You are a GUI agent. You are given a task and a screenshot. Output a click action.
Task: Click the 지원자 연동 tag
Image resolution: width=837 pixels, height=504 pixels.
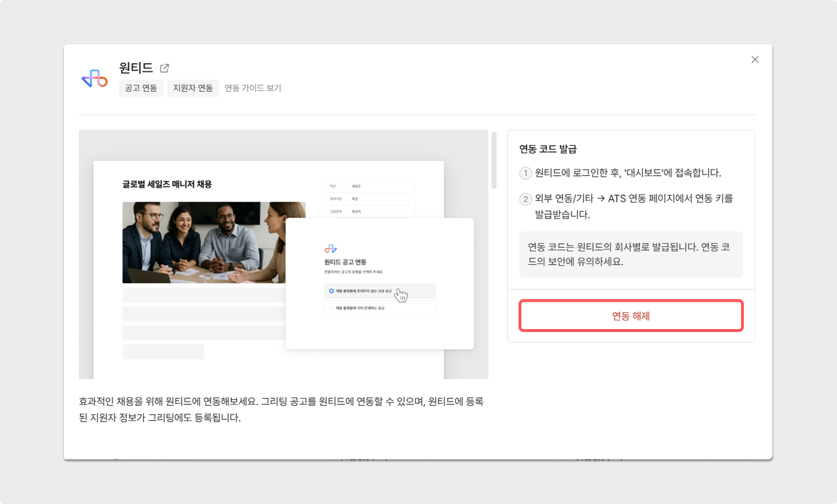click(x=193, y=88)
